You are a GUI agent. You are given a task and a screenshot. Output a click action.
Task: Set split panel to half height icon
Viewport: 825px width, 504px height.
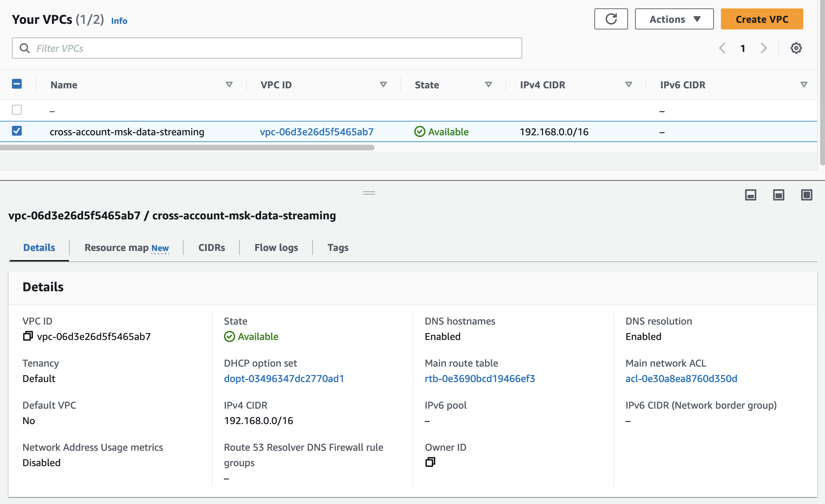pyautogui.click(x=778, y=195)
